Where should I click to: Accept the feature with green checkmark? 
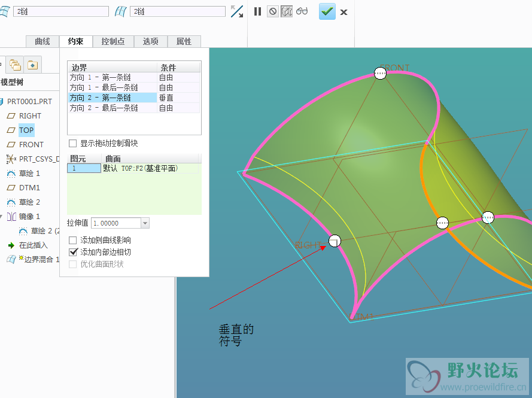(327, 11)
